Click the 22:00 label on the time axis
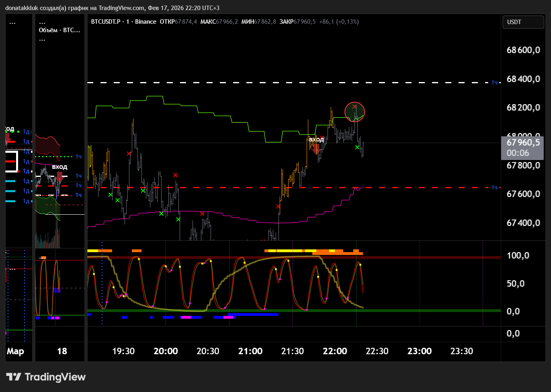 point(335,351)
